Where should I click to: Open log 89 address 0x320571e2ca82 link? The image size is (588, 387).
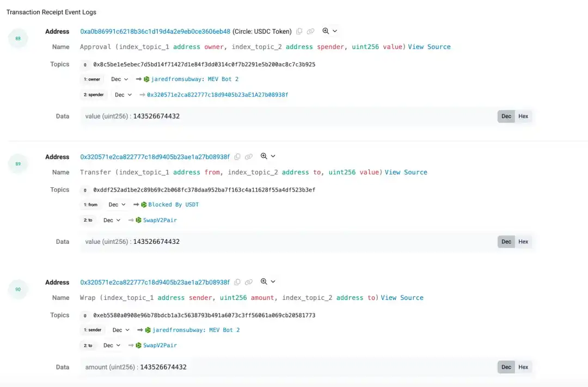tap(155, 157)
